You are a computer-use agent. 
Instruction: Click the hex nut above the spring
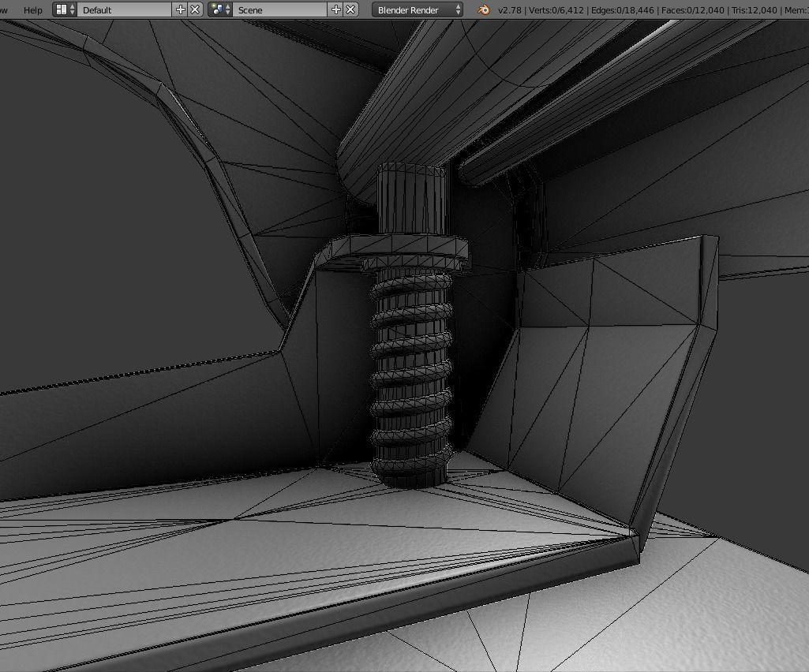pos(400,247)
